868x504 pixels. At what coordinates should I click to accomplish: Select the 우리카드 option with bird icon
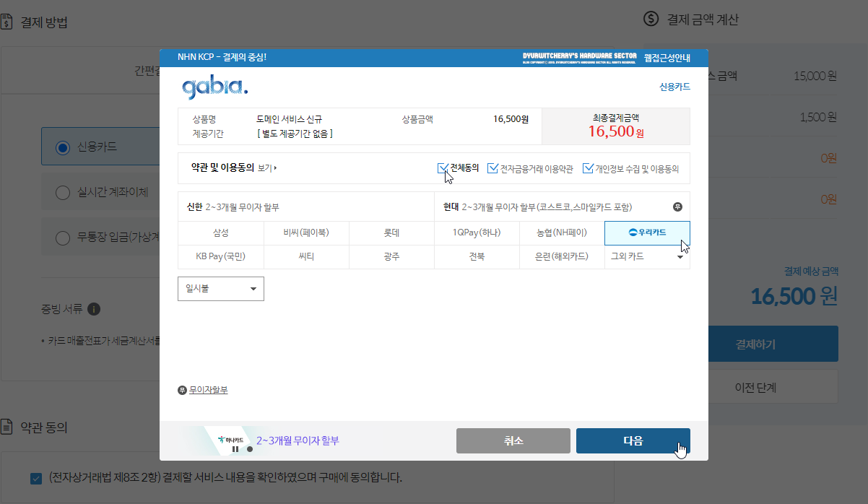point(647,233)
